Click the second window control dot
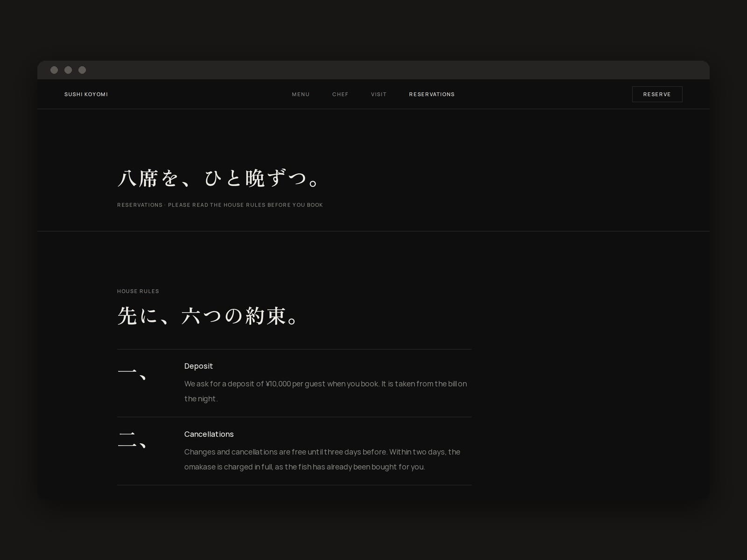Viewport: 747px width, 560px height. point(68,70)
